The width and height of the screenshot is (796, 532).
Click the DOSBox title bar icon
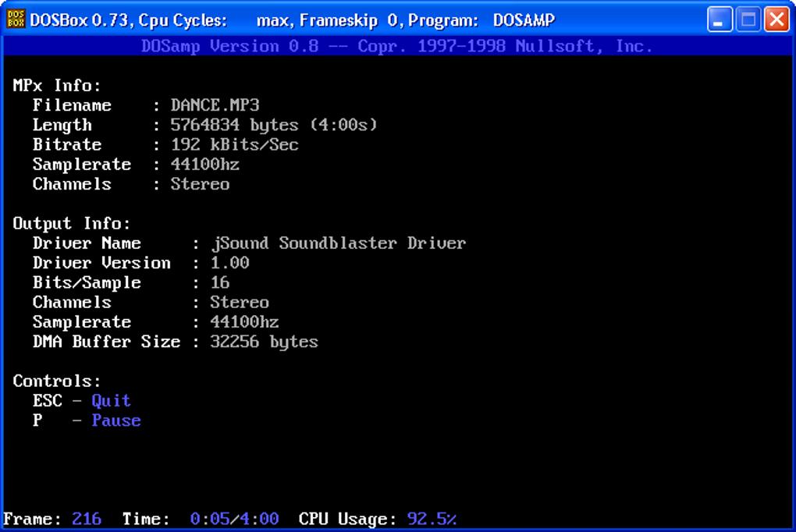coord(16,20)
